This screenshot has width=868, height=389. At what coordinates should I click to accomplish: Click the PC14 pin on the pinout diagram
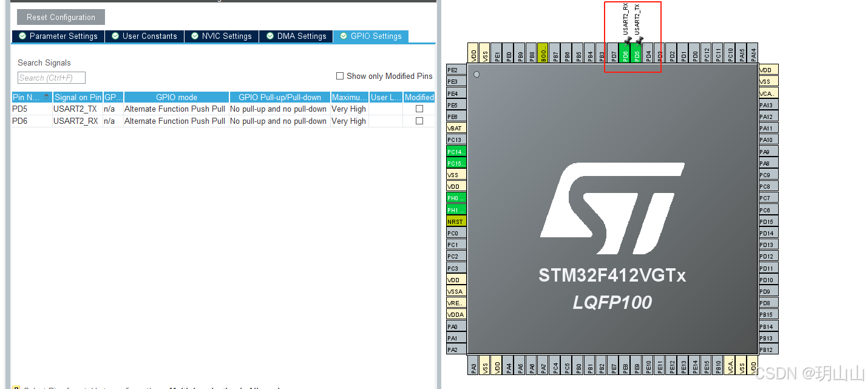coord(456,151)
